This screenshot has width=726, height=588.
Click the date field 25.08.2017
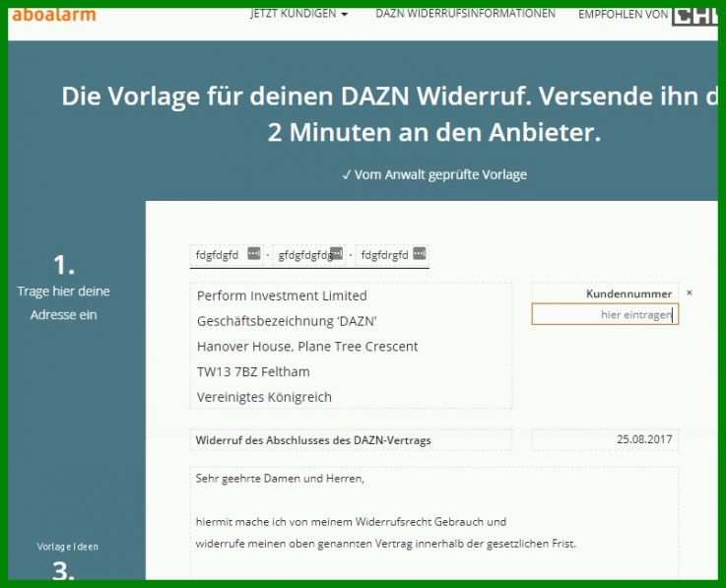pyautogui.click(x=605, y=440)
